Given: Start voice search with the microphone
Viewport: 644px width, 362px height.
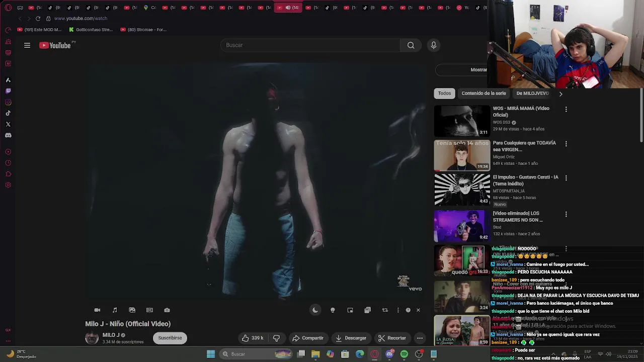Looking at the screenshot, I should coord(434,45).
